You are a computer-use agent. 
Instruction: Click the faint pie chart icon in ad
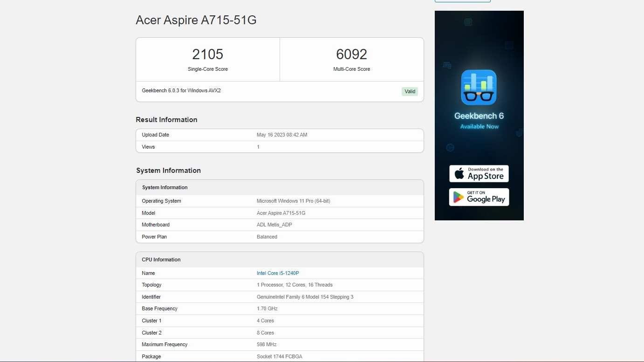[x=450, y=148]
